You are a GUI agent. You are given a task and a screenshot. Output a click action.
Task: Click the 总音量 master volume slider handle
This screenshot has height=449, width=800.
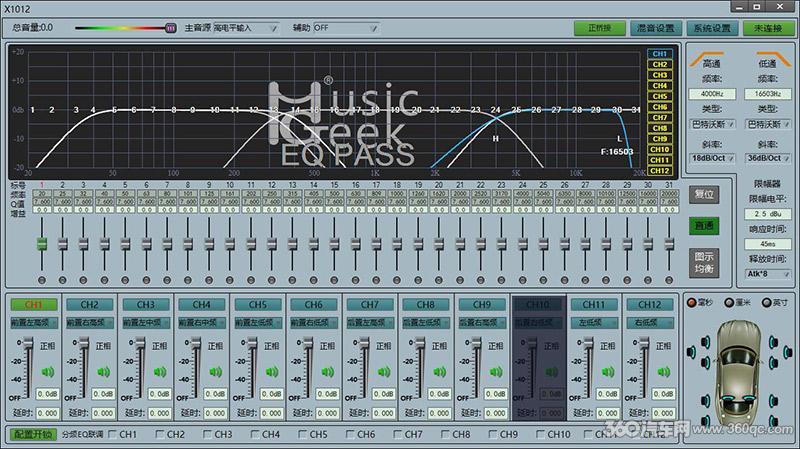click(x=170, y=28)
